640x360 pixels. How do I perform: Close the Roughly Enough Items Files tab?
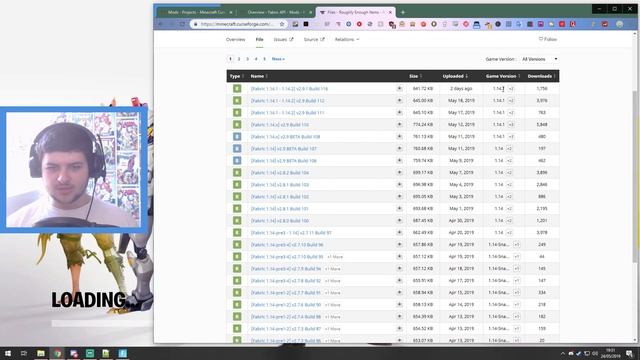390,12
